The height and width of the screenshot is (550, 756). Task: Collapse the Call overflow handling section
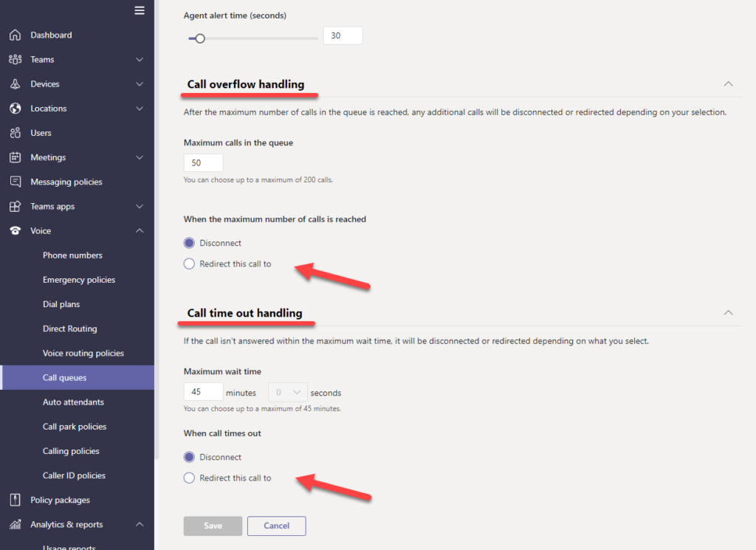coord(728,84)
